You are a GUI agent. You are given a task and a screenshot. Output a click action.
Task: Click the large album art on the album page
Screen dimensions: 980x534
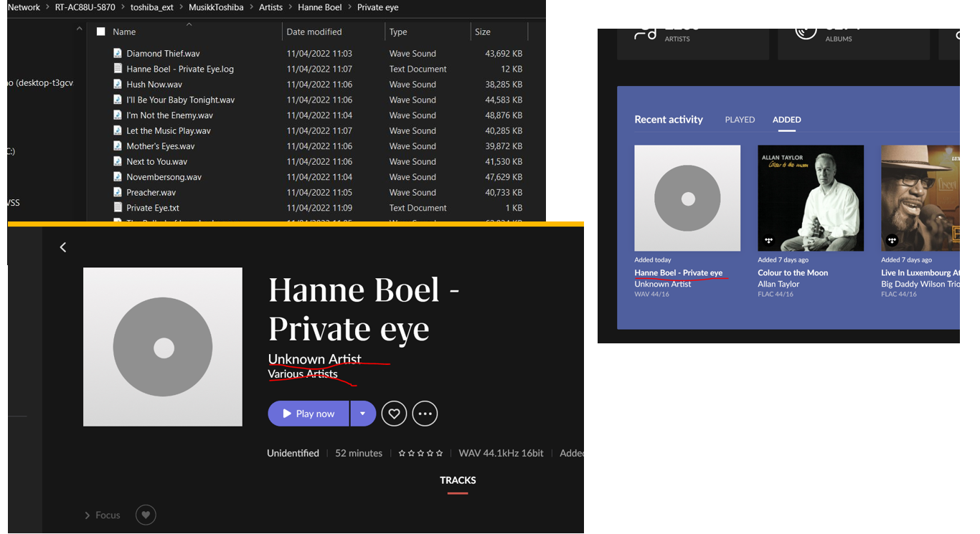click(x=163, y=347)
